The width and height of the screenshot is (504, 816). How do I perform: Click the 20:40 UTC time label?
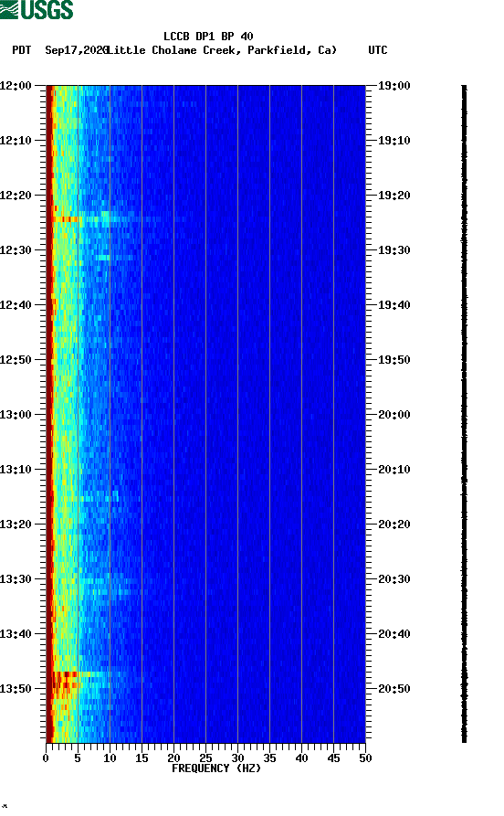point(394,634)
